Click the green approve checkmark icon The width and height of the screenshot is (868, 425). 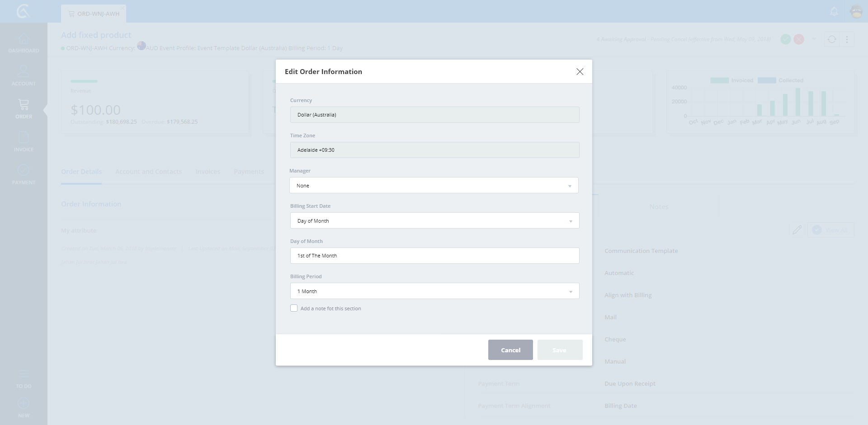(x=786, y=39)
